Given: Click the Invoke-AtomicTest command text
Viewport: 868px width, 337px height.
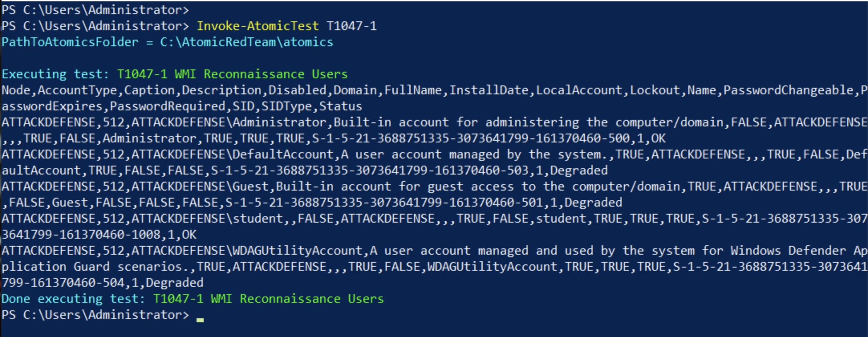Looking at the screenshot, I should (258, 26).
